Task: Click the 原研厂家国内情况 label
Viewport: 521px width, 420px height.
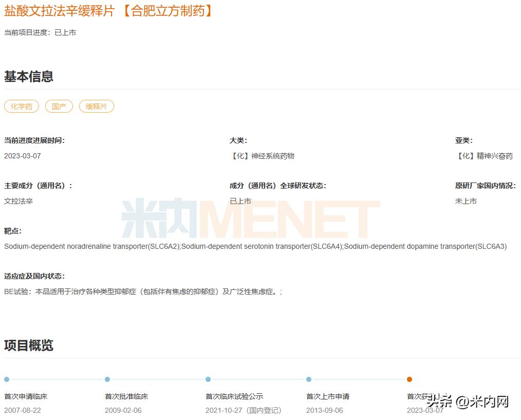Action: [x=486, y=186]
